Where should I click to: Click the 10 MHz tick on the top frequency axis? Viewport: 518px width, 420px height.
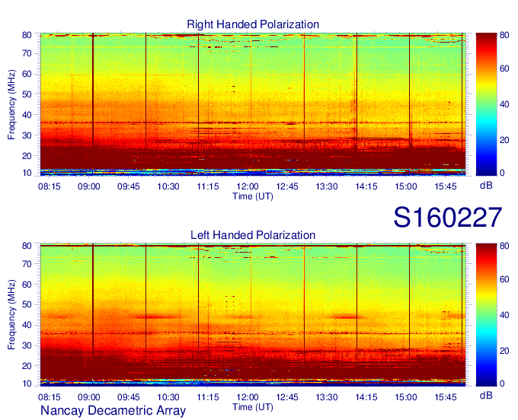[x=27, y=173]
